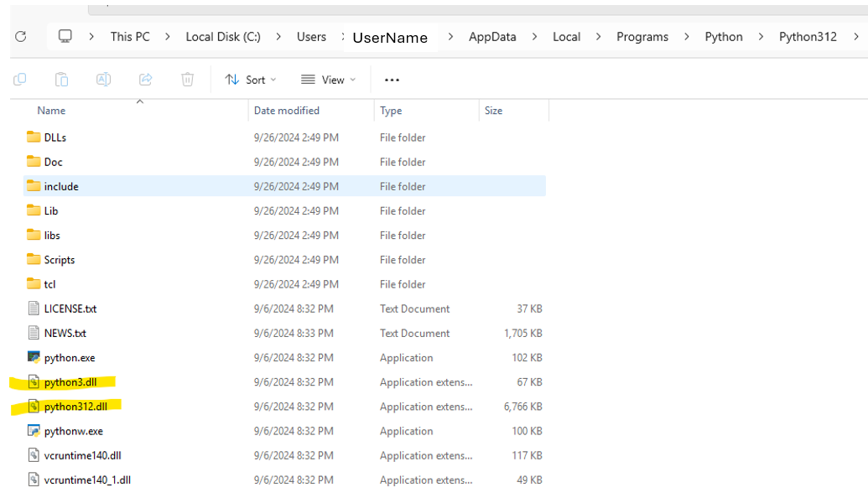
Task: Open the Sort dropdown menu
Action: coord(251,80)
